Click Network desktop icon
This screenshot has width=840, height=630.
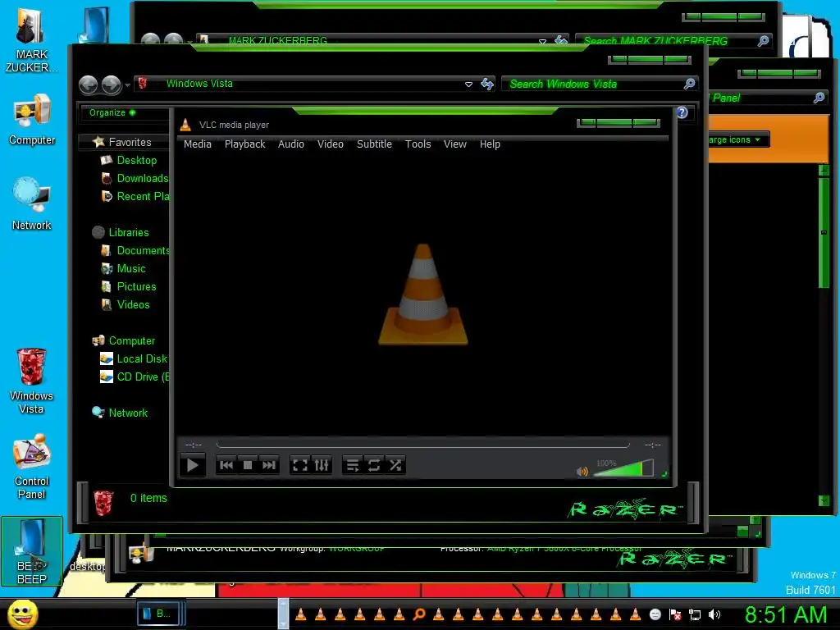pos(32,204)
